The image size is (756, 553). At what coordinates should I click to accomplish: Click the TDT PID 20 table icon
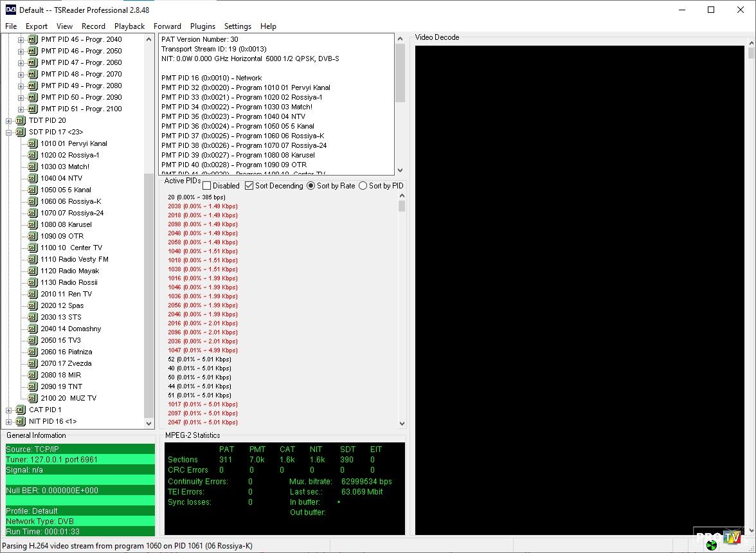pyautogui.click(x=21, y=120)
